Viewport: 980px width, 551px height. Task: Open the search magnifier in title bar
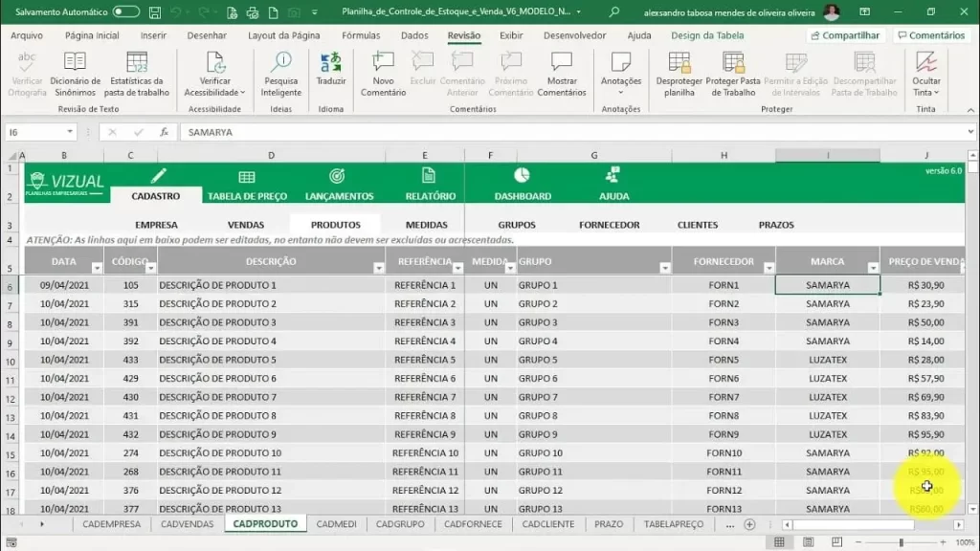614,11
